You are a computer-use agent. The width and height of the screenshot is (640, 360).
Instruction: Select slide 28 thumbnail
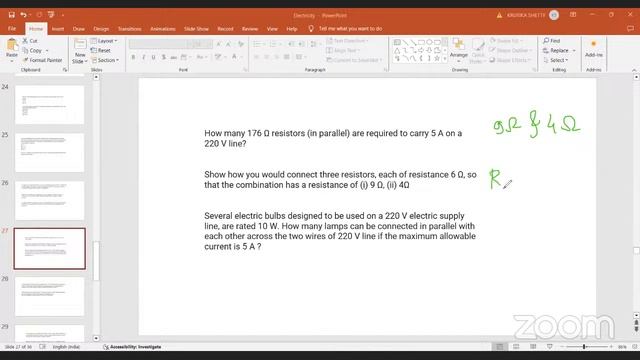point(49,297)
